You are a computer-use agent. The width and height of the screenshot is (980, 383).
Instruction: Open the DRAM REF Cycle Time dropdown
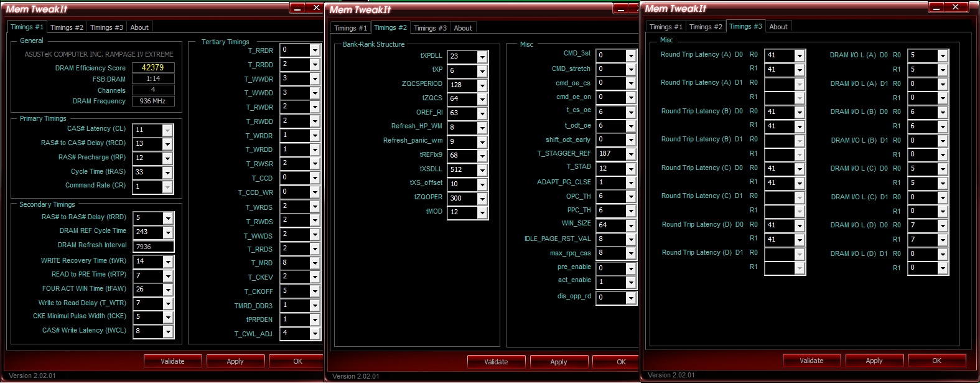coord(167,232)
